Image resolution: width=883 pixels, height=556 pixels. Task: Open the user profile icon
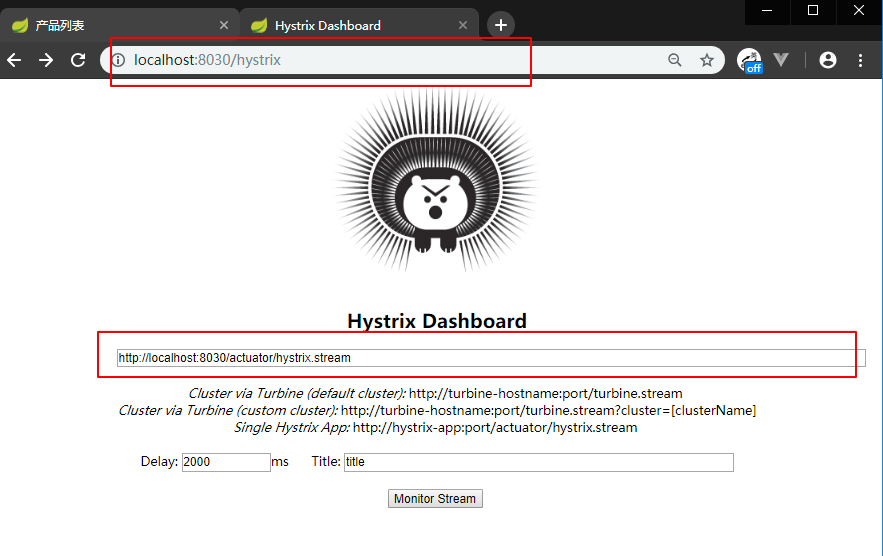(x=828, y=60)
